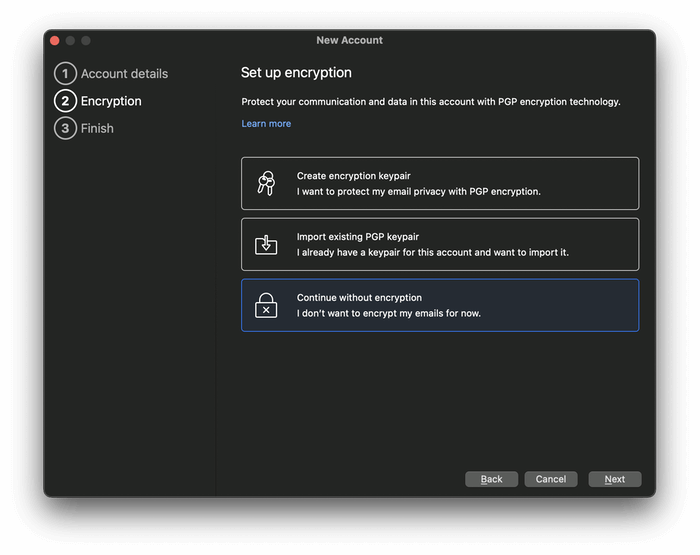The height and width of the screenshot is (555, 700).
Task: Choose Import existing PGP keypair title
Action: [x=357, y=237]
